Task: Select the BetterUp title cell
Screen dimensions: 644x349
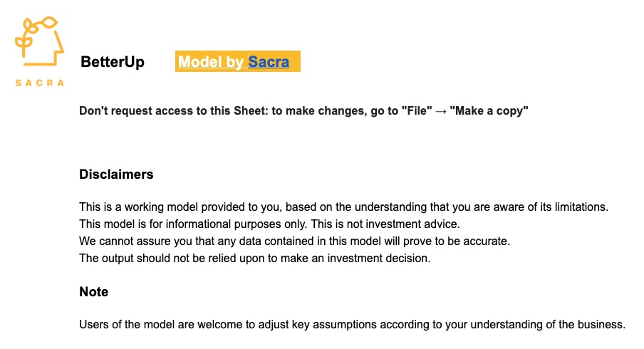Action: pyautogui.click(x=113, y=61)
